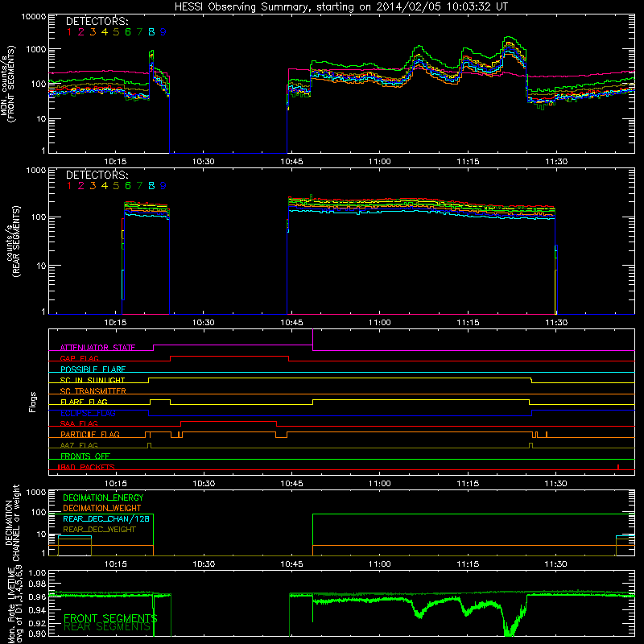
Task: Click yellow detector 4 in rear segments legend
Action: tap(105, 186)
